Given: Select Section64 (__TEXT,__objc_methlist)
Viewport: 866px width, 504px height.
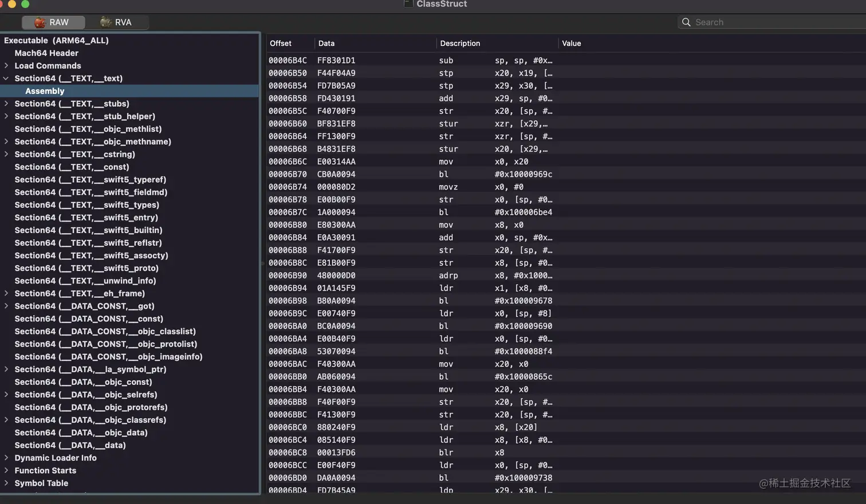Looking at the screenshot, I should click(x=88, y=129).
